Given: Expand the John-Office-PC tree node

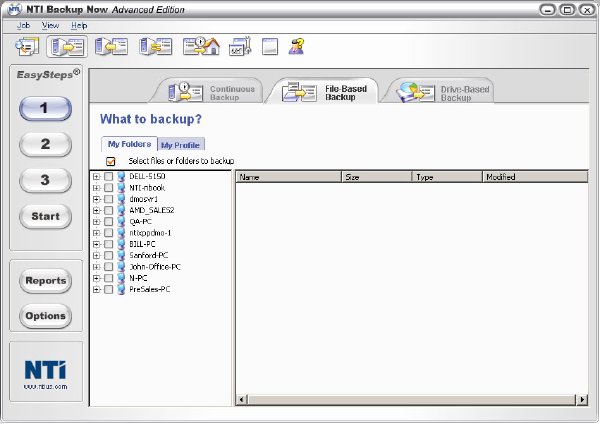Looking at the screenshot, I should 96,267.
